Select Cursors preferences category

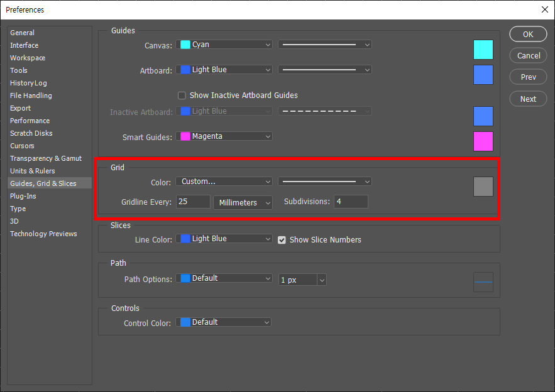(22, 146)
